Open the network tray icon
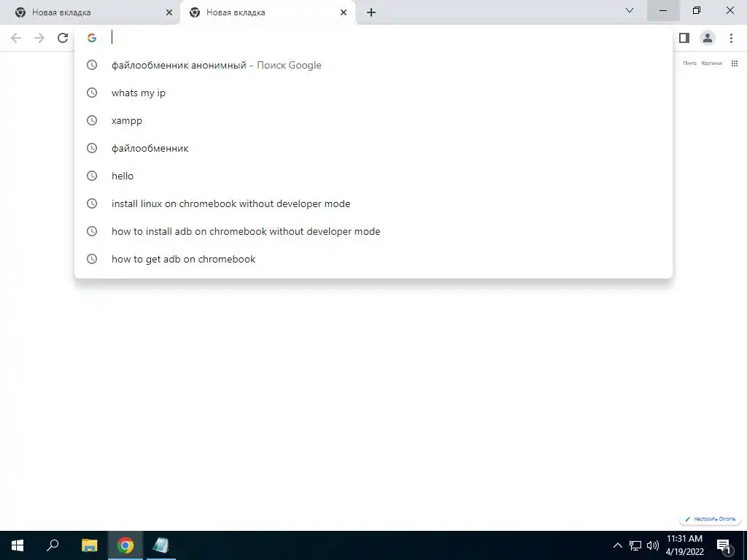 click(x=635, y=545)
